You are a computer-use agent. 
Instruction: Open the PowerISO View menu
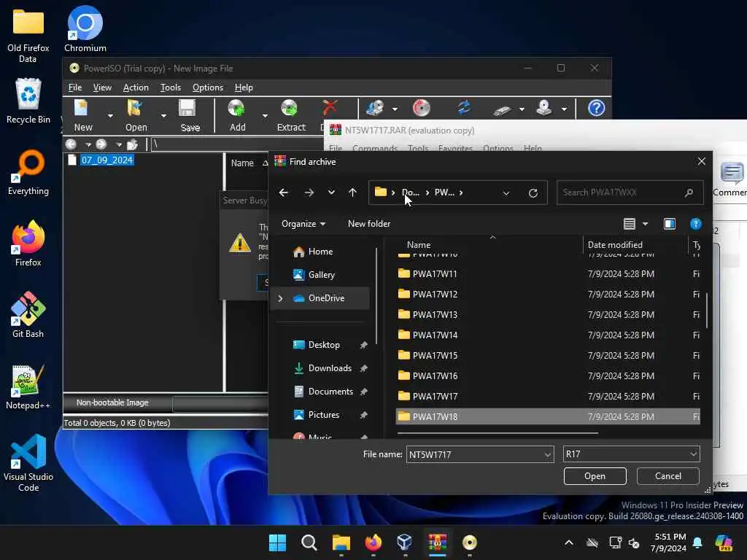[102, 87]
